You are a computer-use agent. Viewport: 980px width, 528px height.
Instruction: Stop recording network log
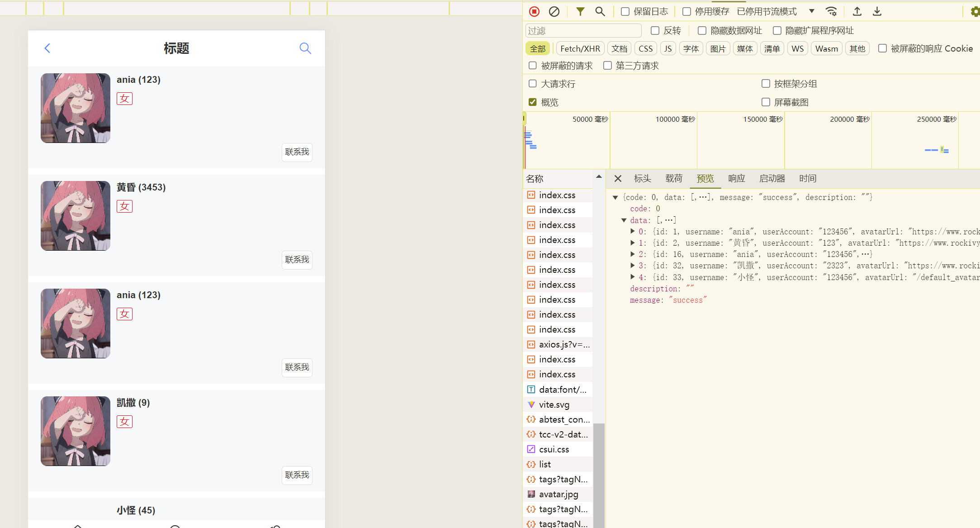(x=534, y=12)
